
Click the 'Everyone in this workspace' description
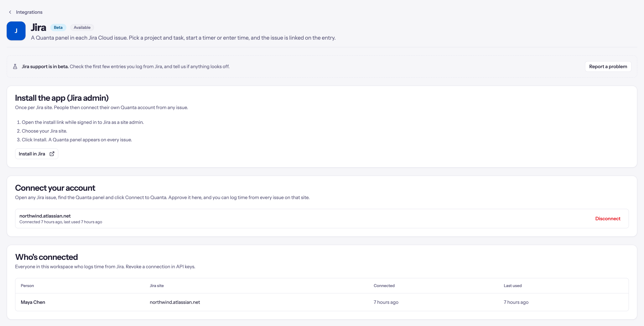105,267
